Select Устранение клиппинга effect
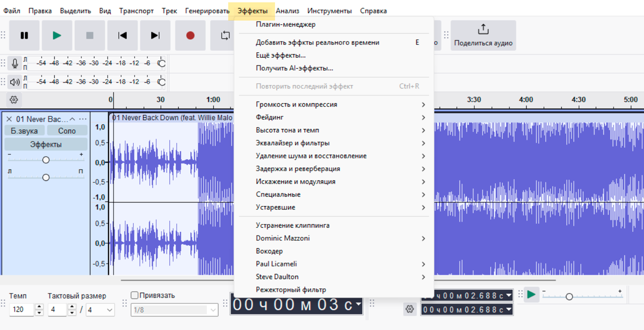This screenshot has height=330, width=644. click(x=334, y=225)
